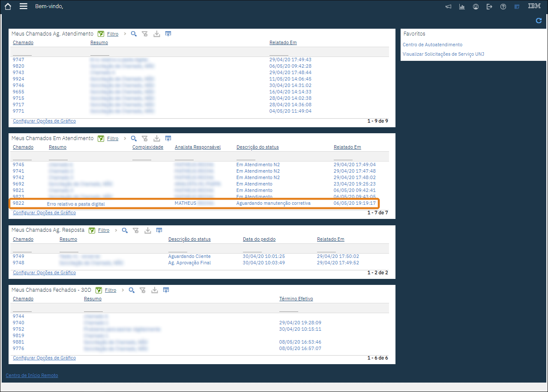Image resolution: width=548 pixels, height=392 pixels.
Task: Expand chevron next to Filtro in Ag. Atendimento
Action: tap(125, 34)
